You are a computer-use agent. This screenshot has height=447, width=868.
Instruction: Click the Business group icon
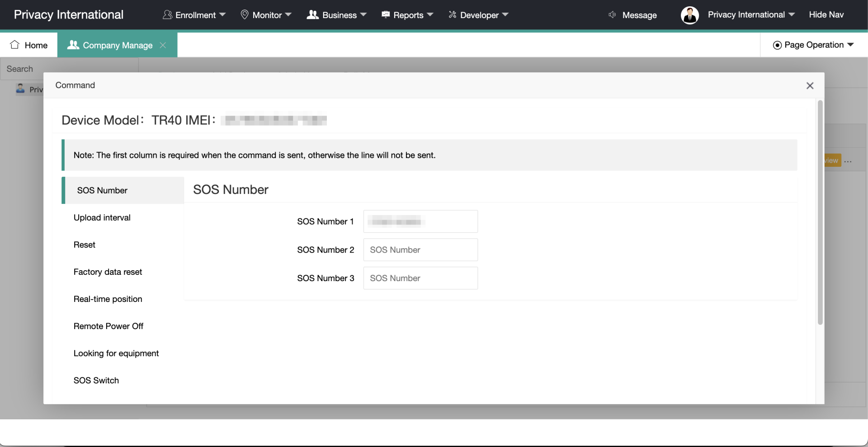pos(312,15)
